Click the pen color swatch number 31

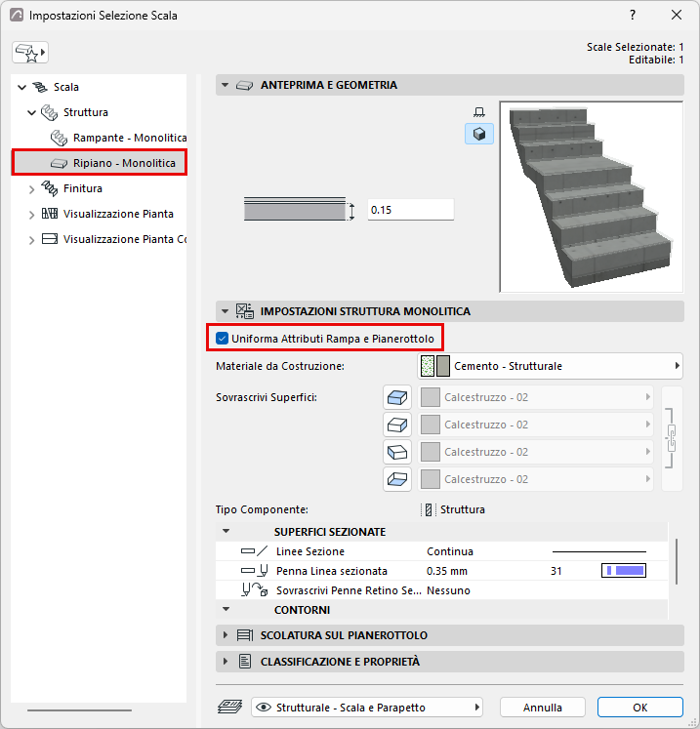click(624, 571)
